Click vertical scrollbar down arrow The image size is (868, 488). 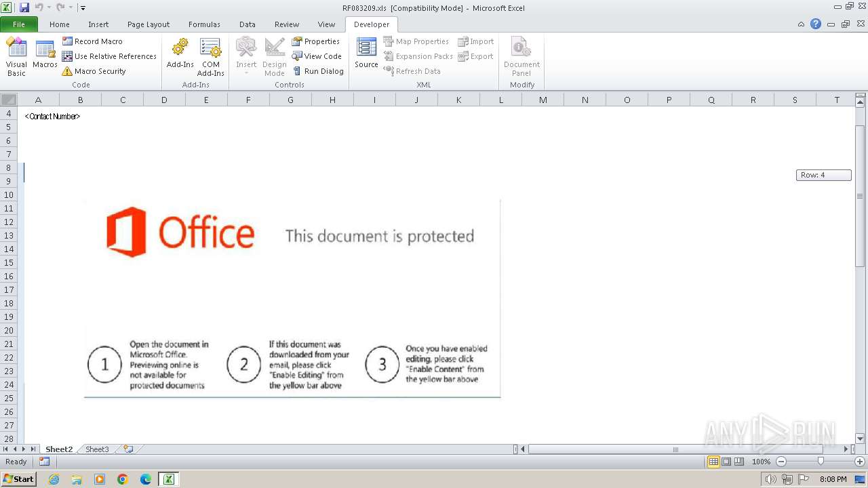click(860, 439)
